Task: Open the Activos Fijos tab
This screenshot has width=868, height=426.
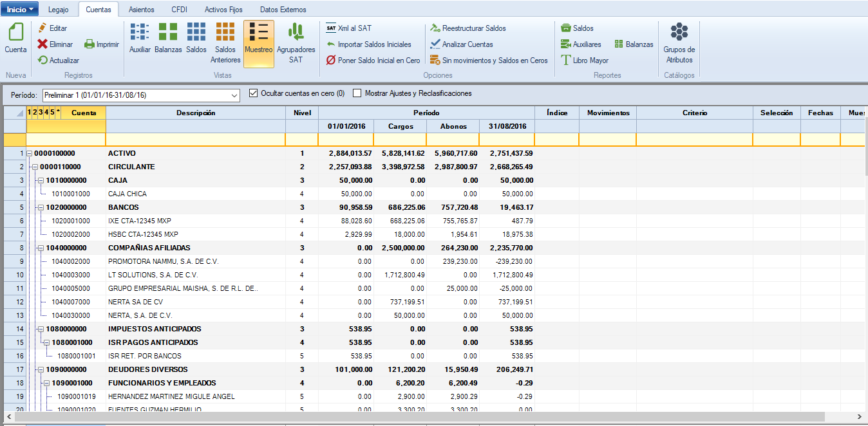Action: [223, 10]
